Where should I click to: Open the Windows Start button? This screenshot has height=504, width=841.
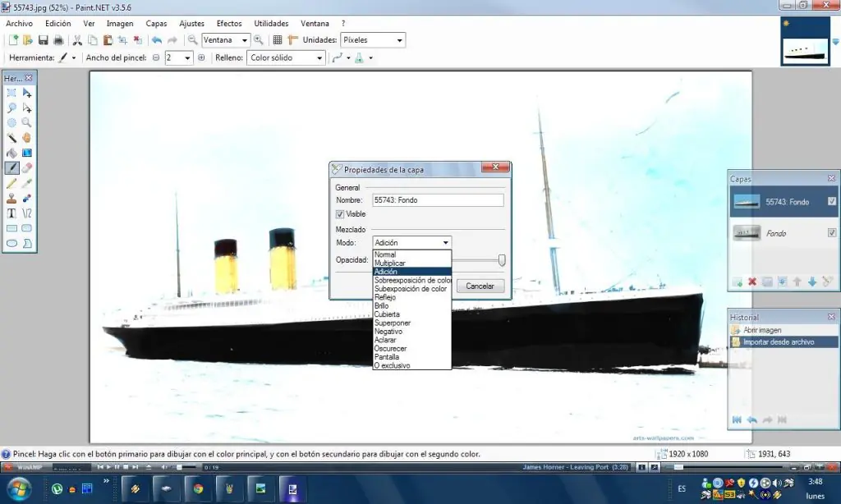(19, 489)
